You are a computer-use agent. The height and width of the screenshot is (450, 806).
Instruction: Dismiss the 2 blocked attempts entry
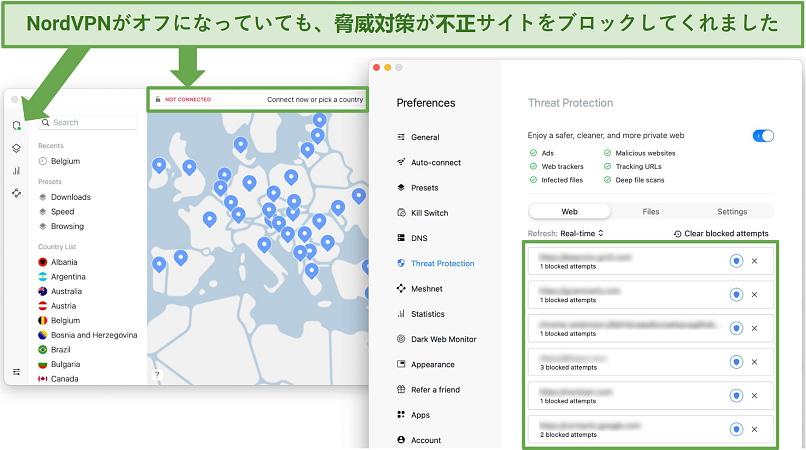coord(754,429)
